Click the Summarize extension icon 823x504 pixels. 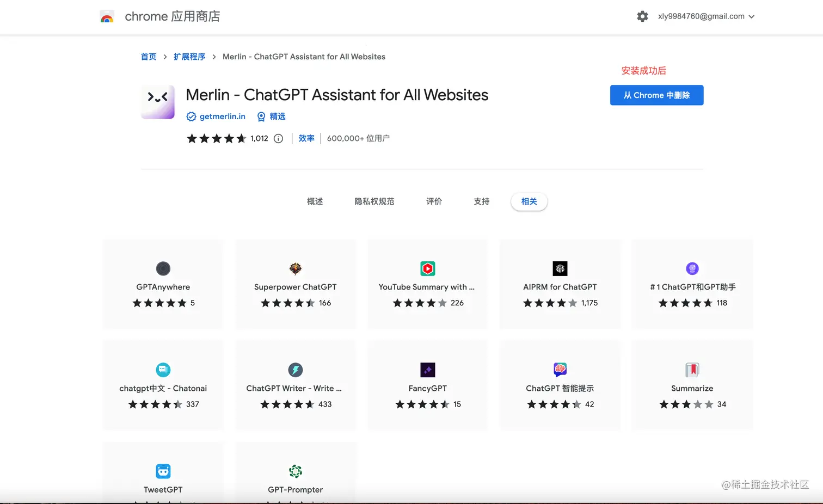[x=692, y=370]
